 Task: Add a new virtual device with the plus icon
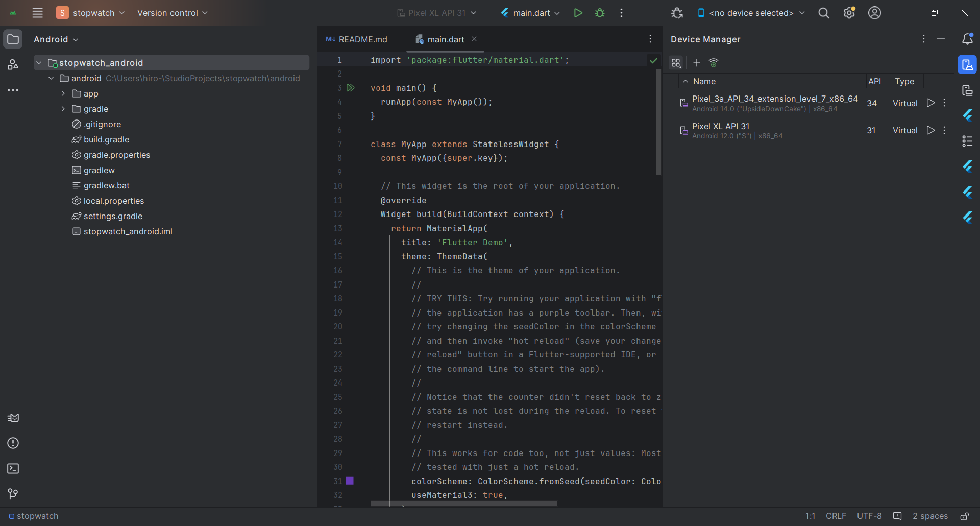click(x=697, y=63)
